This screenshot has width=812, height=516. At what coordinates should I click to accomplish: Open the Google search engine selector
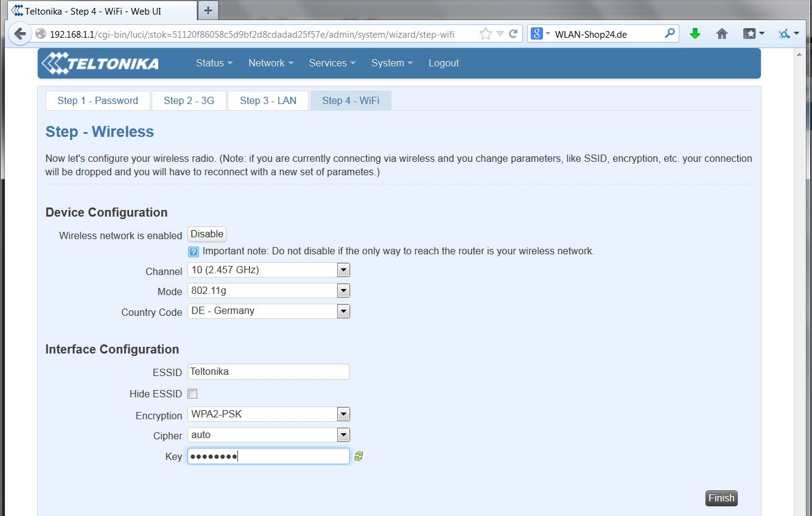540,34
